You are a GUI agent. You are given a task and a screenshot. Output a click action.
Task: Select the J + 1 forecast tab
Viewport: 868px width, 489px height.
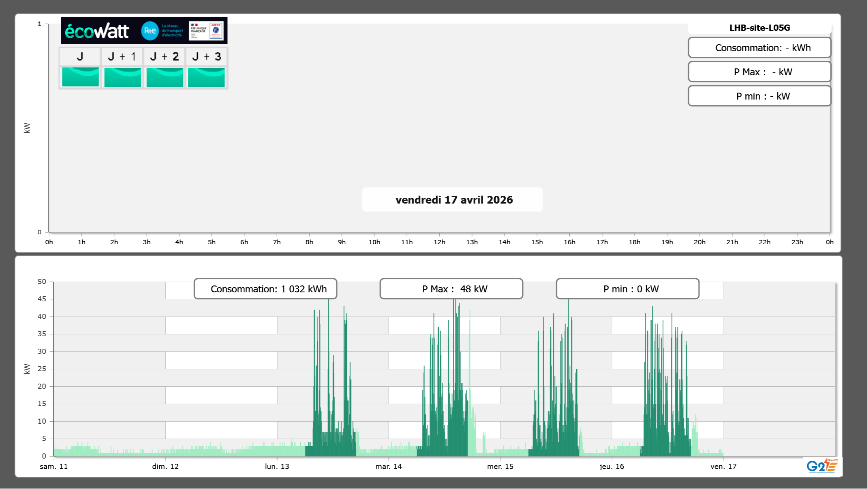pos(122,57)
